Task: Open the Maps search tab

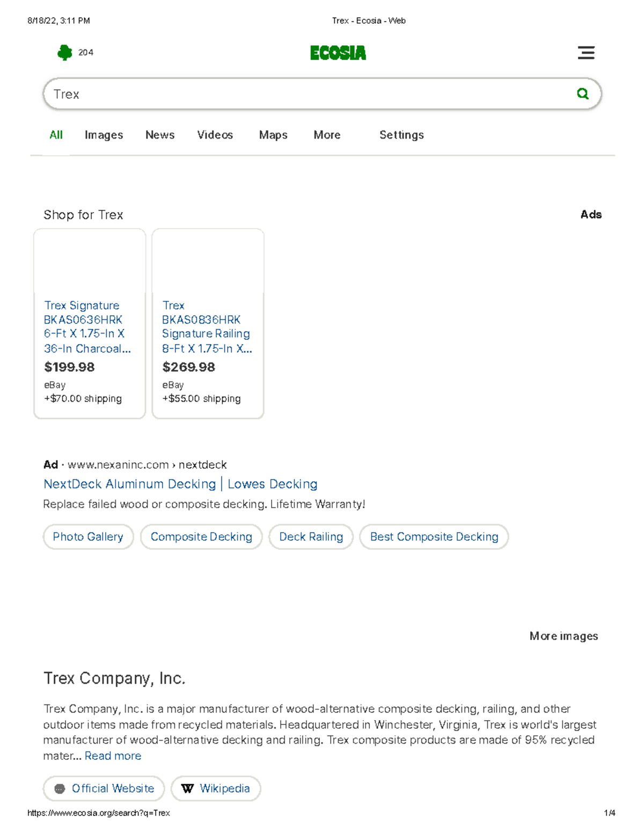Action: point(273,135)
